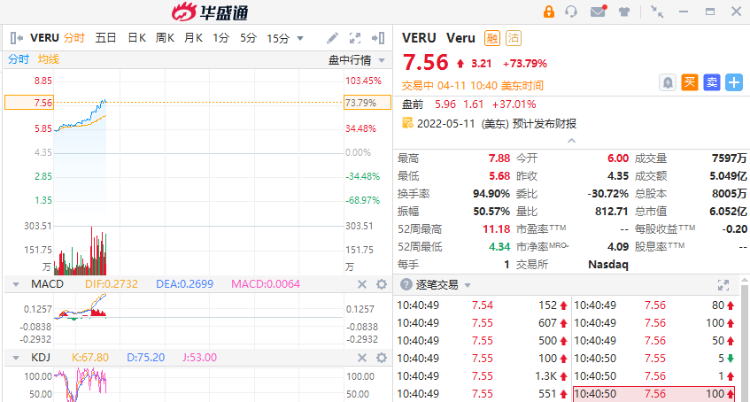750x402 pixels.
Task: Open the skin theme shirt icon
Action: pyautogui.click(x=624, y=11)
